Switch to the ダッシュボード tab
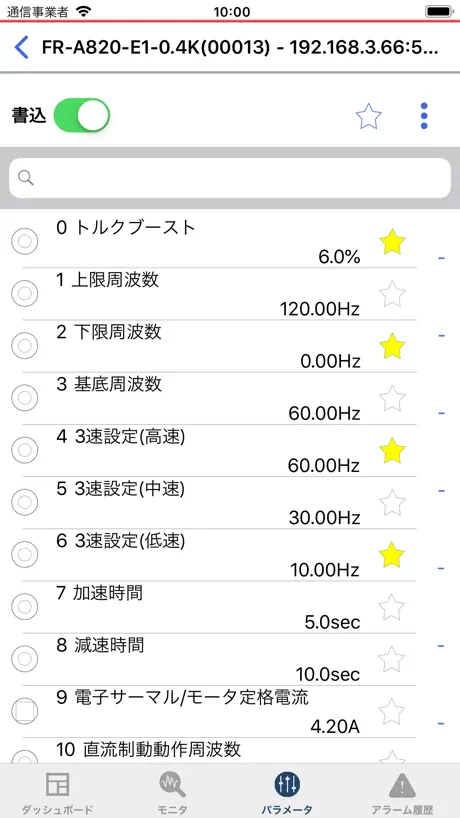 (57, 791)
